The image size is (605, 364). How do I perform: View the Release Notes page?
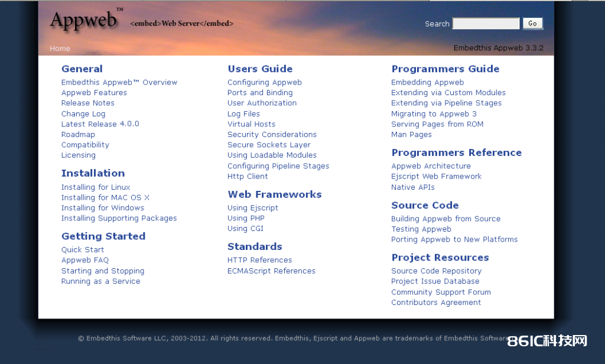click(88, 103)
